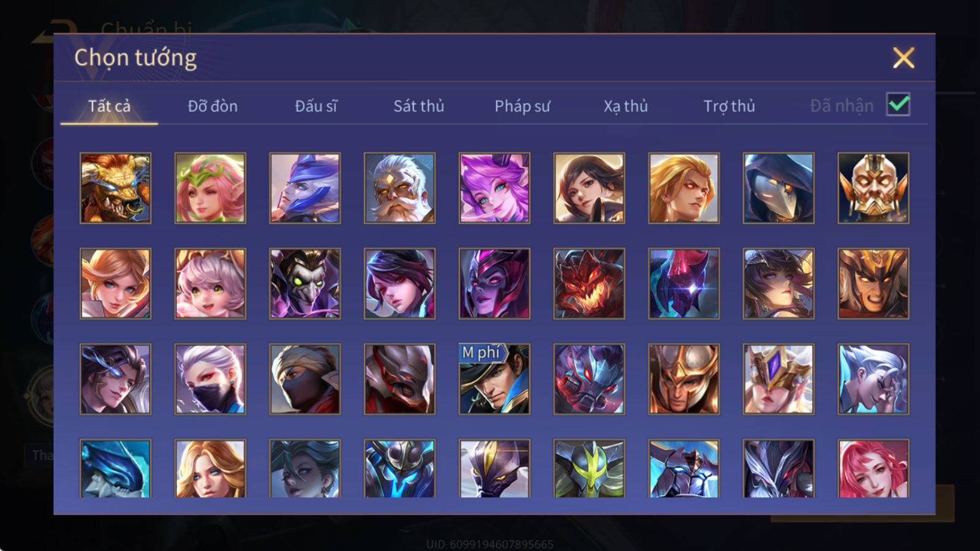
Task: Select the bull-faced hero portrait
Action: [x=115, y=188]
